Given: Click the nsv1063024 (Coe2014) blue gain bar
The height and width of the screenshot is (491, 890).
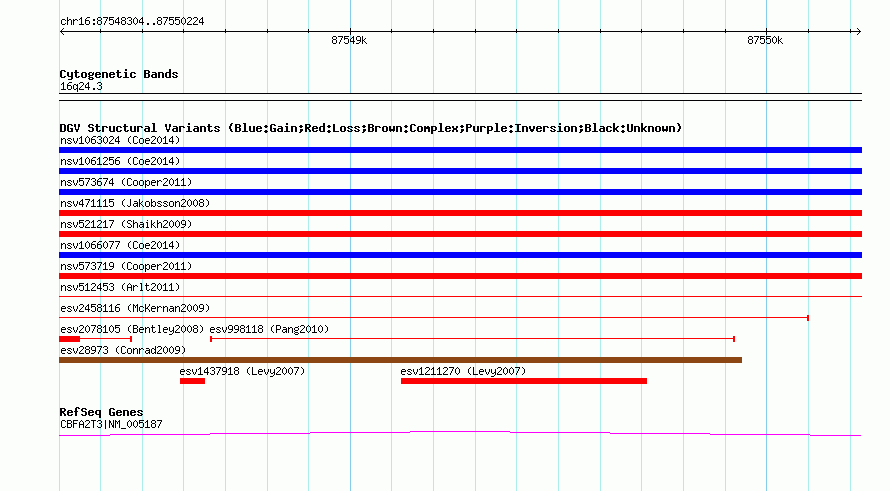Looking at the screenshot, I should [460, 150].
